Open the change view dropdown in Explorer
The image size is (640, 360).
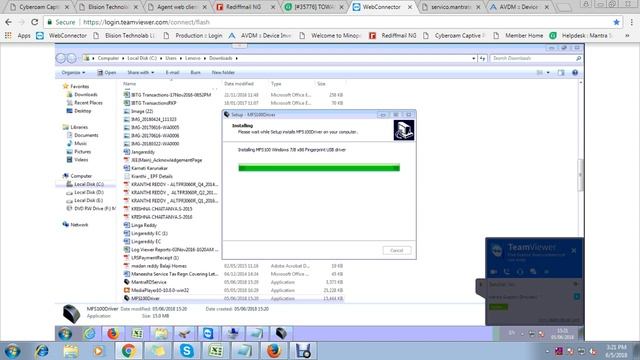(548, 73)
